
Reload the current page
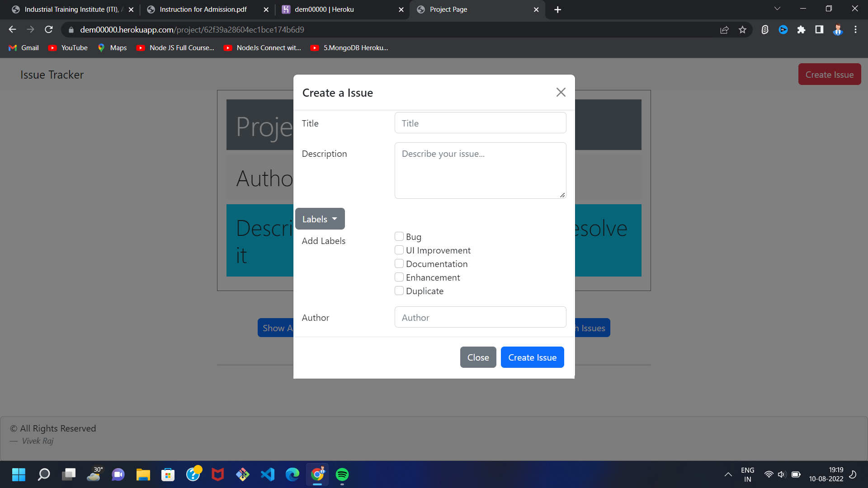tap(48, 29)
